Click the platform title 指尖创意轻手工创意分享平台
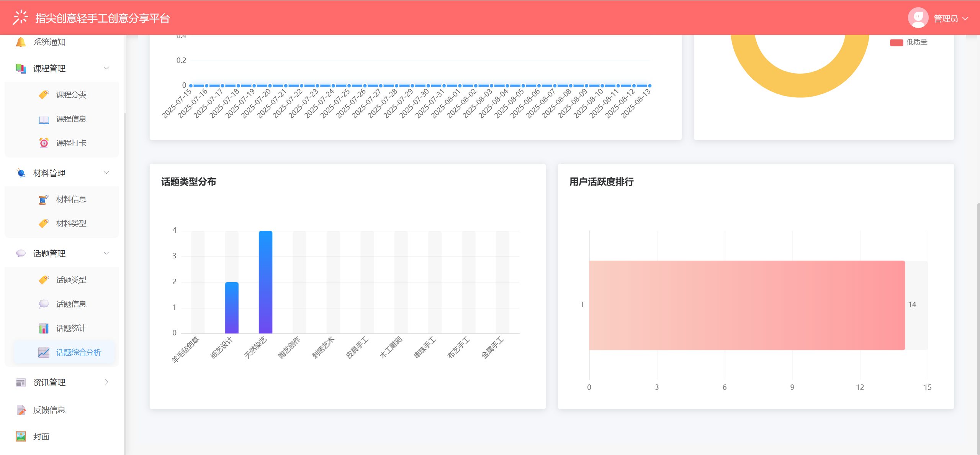Image resolution: width=980 pixels, height=455 pixels. (x=103, y=18)
